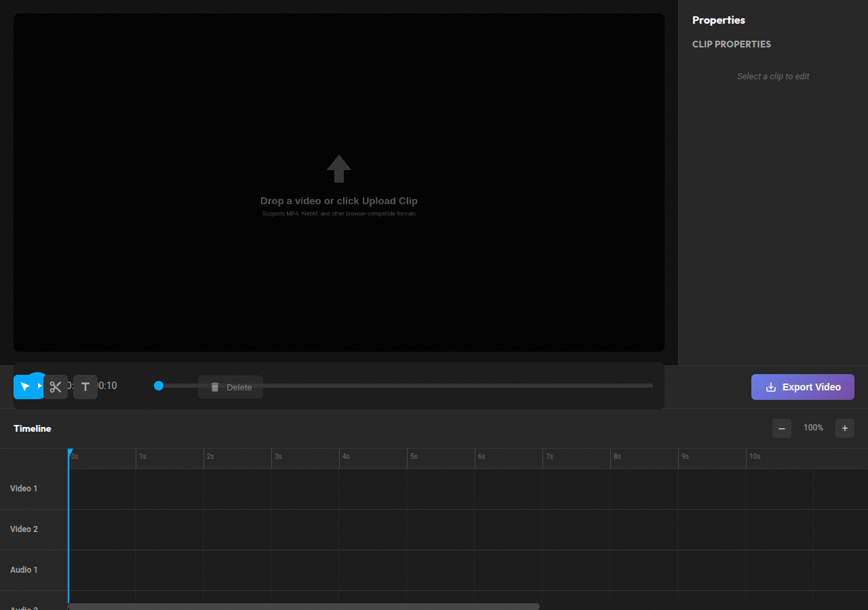
Task: Select the Audio 1 track label
Action: tap(24, 569)
